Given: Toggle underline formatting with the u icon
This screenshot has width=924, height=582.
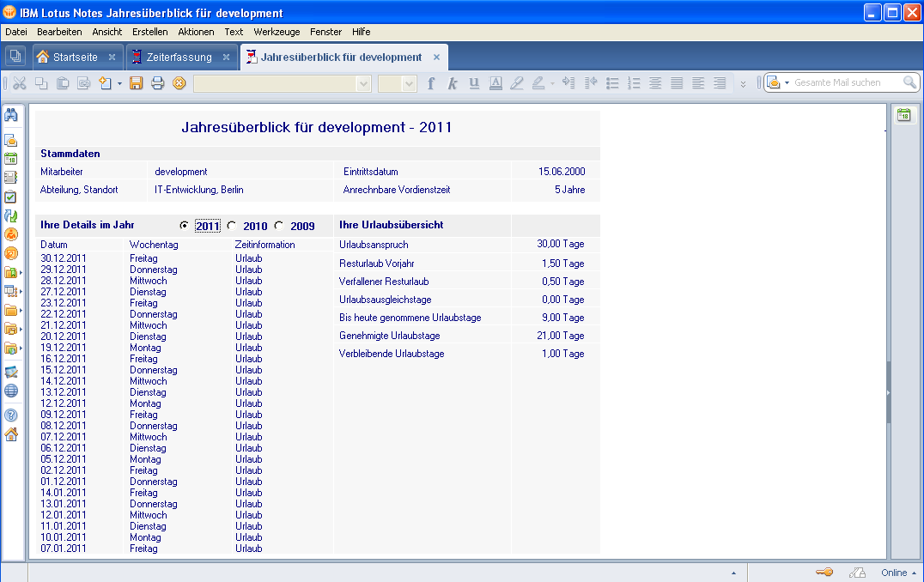Looking at the screenshot, I should 474,83.
